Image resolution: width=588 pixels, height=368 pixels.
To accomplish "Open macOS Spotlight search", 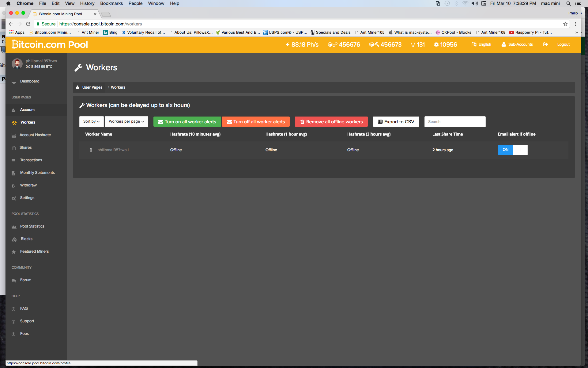I will click(x=568, y=3).
